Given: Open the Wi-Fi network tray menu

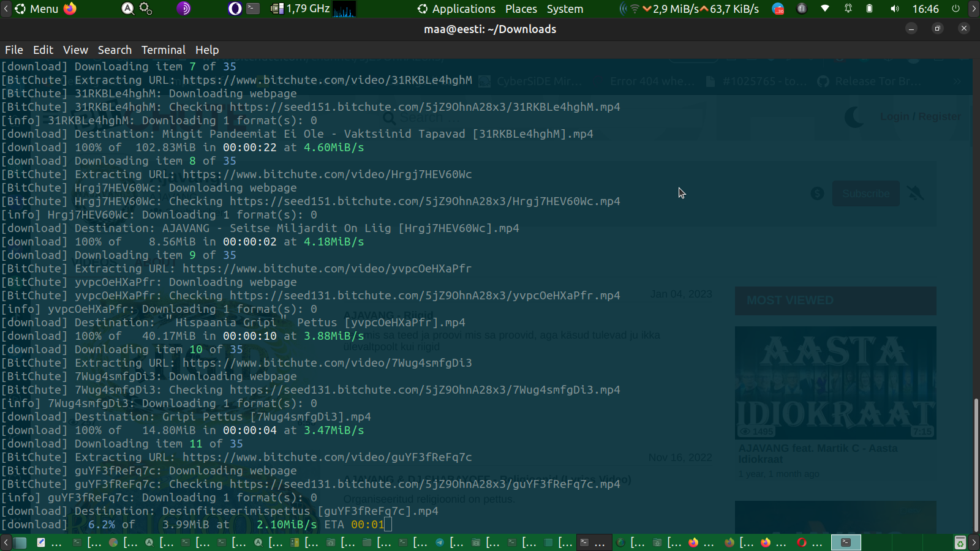Looking at the screenshot, I should pos(825,9).
